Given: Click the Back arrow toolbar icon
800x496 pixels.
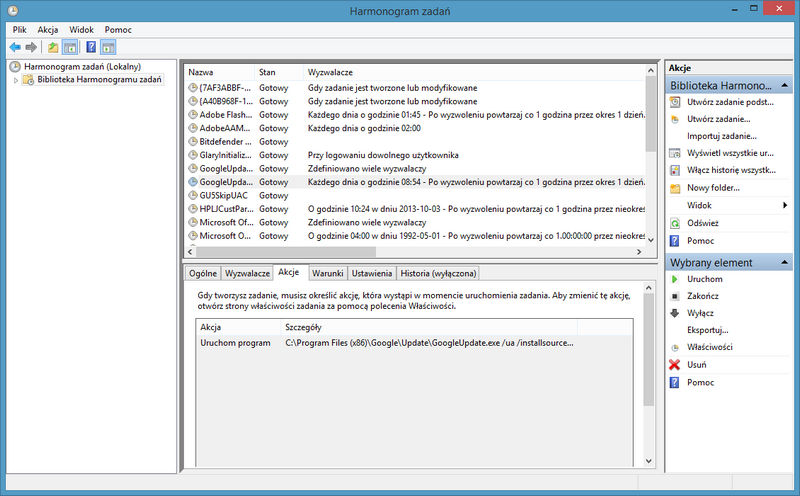Looking at the screenshot, I should click(15, 47).
